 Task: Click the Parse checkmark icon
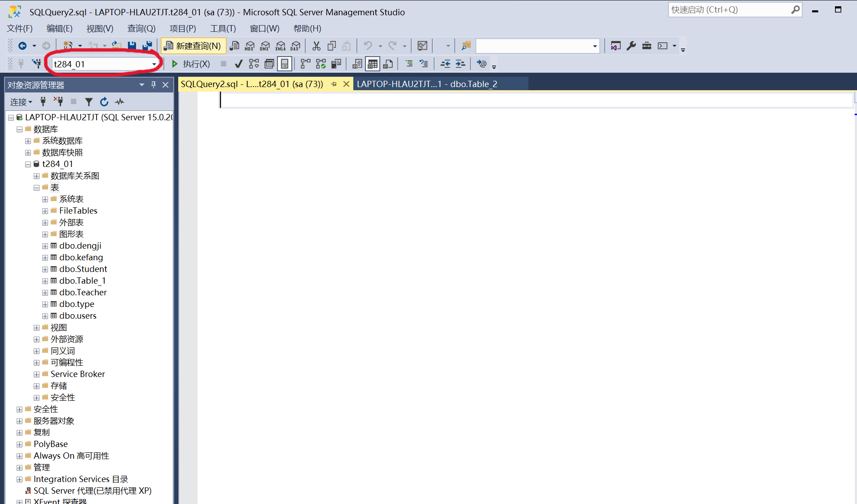239,64
